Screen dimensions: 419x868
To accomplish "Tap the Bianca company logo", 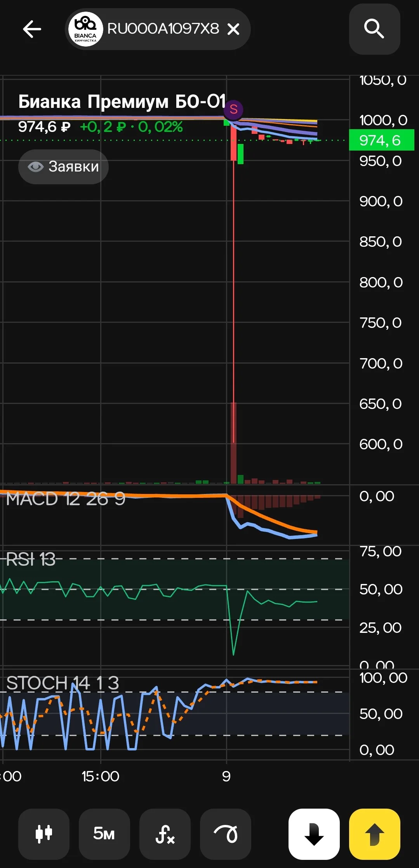I will point(85,29).
